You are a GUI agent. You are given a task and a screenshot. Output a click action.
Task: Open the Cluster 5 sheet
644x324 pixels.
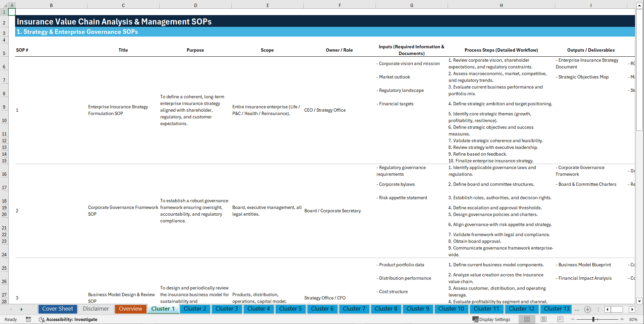[290, 309]
